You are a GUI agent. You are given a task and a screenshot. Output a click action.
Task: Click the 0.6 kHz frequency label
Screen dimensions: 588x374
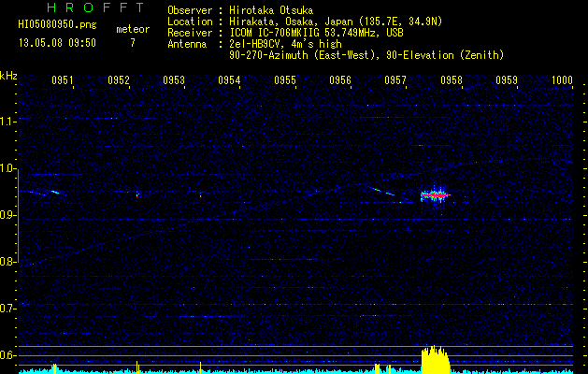[x=7, y=355]
